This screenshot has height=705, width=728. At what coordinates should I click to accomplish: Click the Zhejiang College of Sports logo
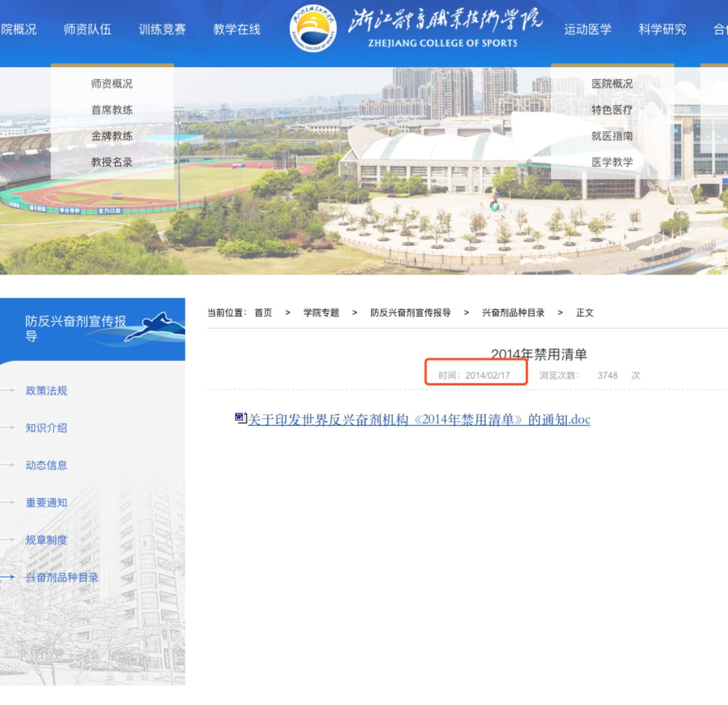313,28
